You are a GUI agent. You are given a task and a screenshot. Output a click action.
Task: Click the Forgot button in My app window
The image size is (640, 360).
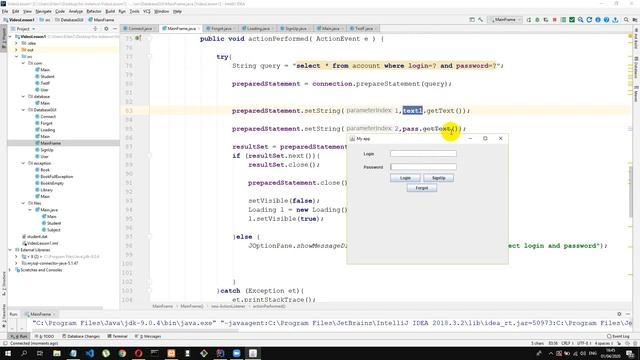click(x=422, y=188)
